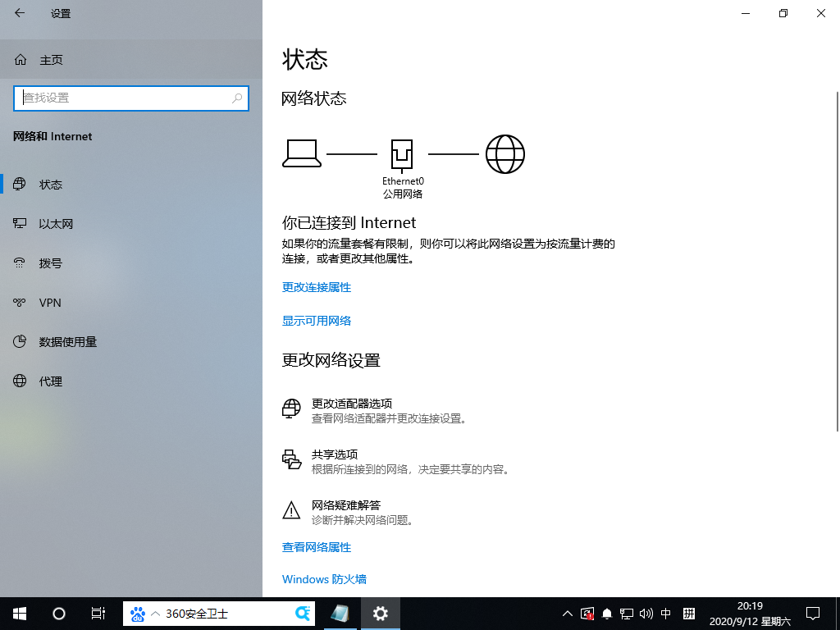Open the Windows Start menu

[x=17, y=614]
